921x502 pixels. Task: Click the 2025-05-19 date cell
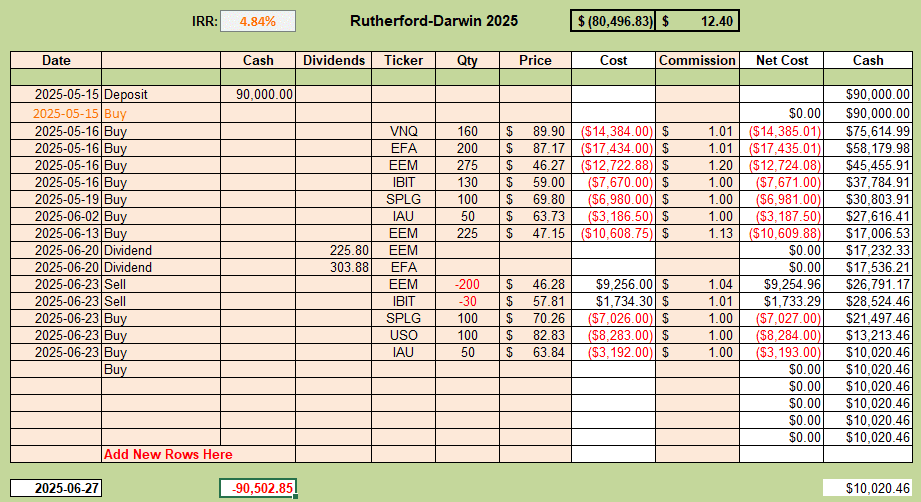click(x=56, y=200)
